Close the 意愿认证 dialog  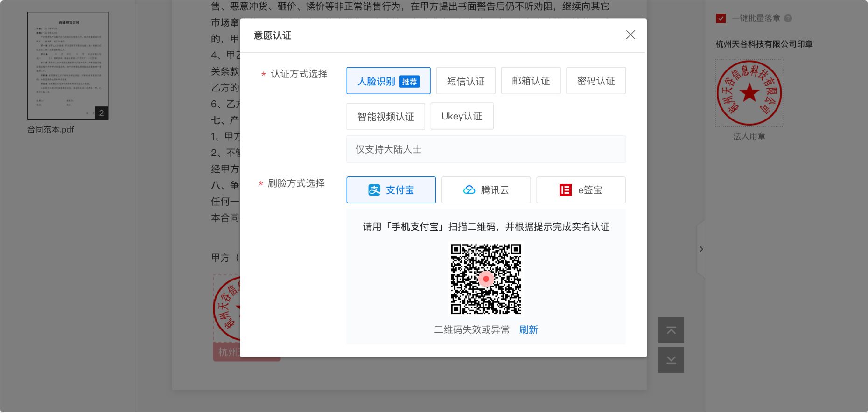click(x=630, y=35)
